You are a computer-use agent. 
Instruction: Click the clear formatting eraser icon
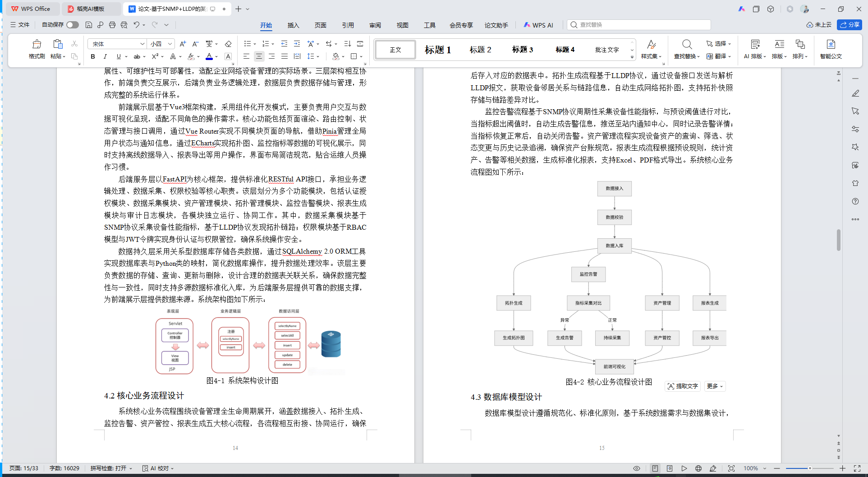(x=228, y=44)
